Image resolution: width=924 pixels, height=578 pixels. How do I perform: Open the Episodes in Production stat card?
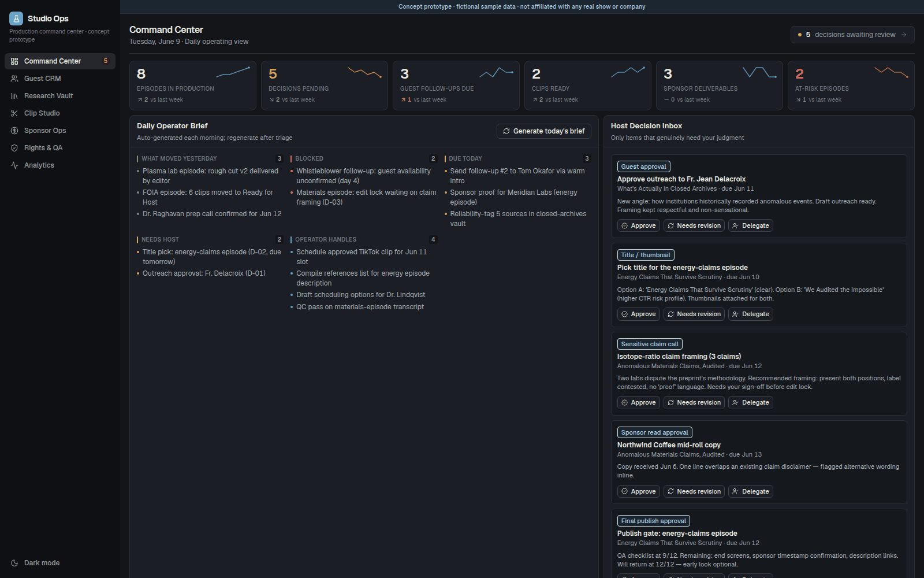tap(193, 86)
